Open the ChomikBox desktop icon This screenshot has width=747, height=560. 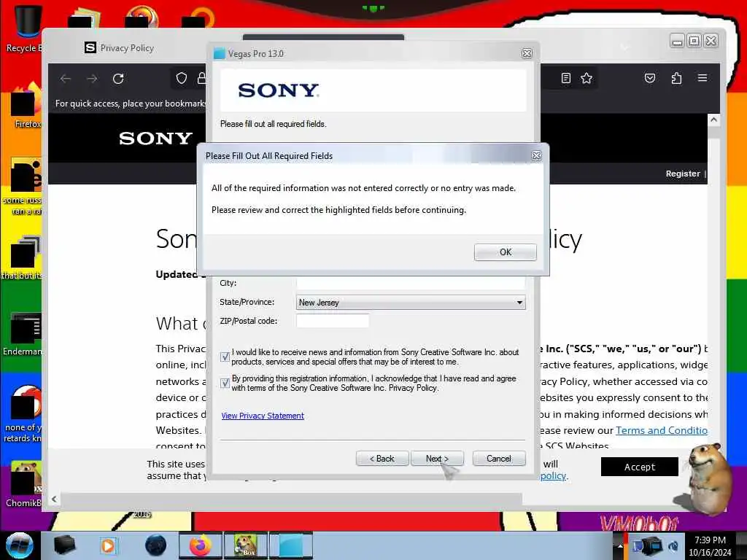coord(24,485)
